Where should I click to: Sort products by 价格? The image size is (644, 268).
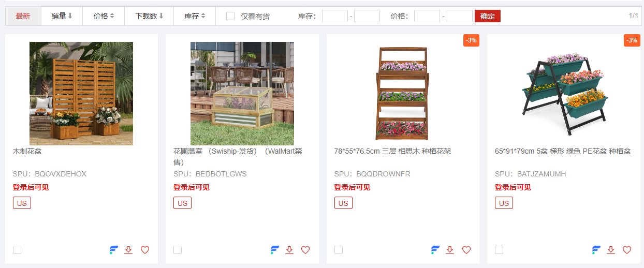pos(104,16)
